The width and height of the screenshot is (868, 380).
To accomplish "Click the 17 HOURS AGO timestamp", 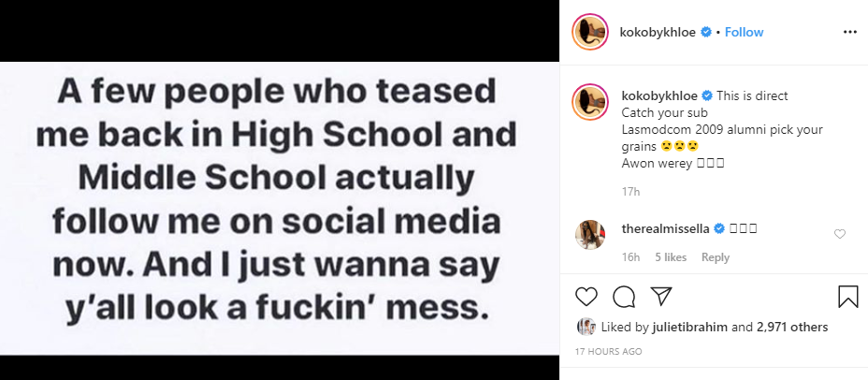I will pos(608,352).
